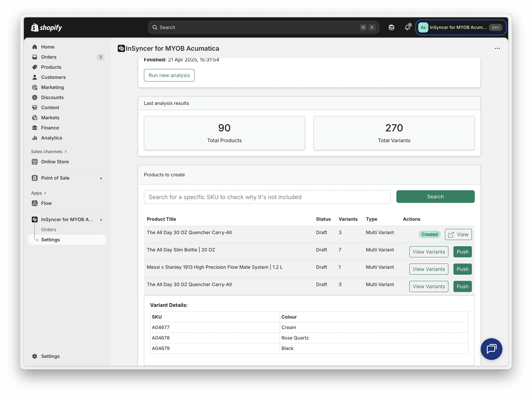Click the Finance bank icon
532x396 pixels.
pos(35,128)
